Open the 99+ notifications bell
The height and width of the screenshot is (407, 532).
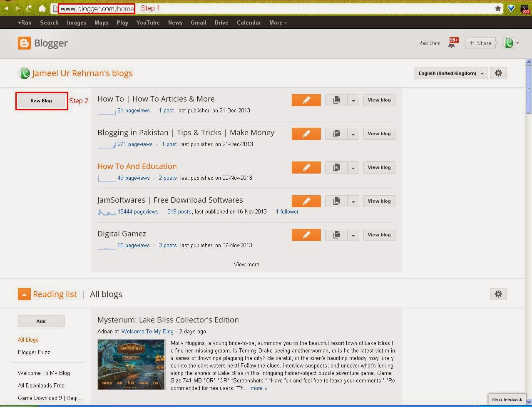coord(452,42)
